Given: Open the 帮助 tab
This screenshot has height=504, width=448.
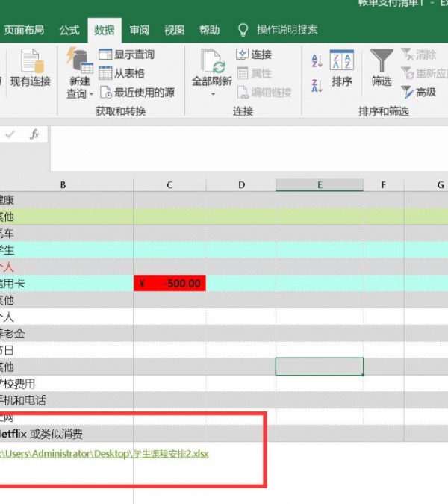Looking at the screenshot, I should click(209, 30).
